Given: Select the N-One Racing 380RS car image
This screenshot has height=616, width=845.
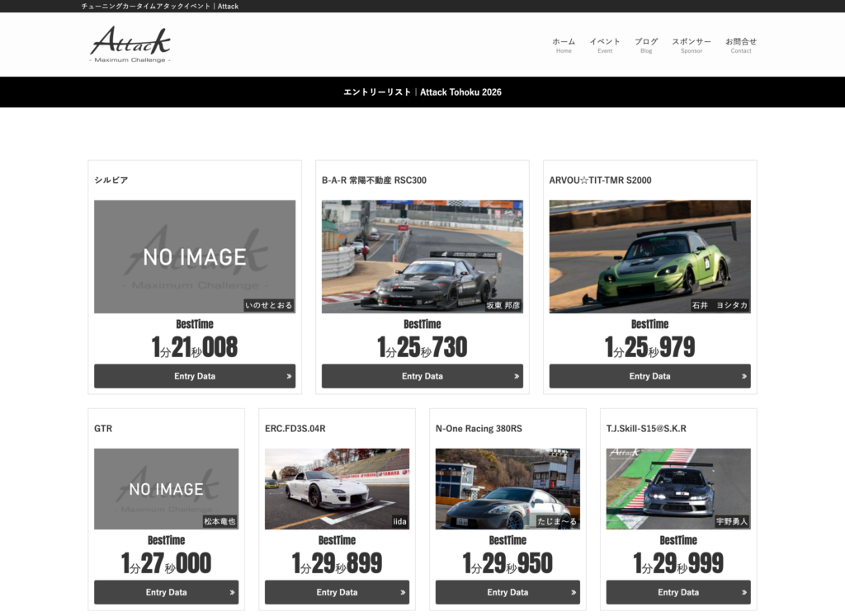Looking at the screenshot, I should coord(507,488).
